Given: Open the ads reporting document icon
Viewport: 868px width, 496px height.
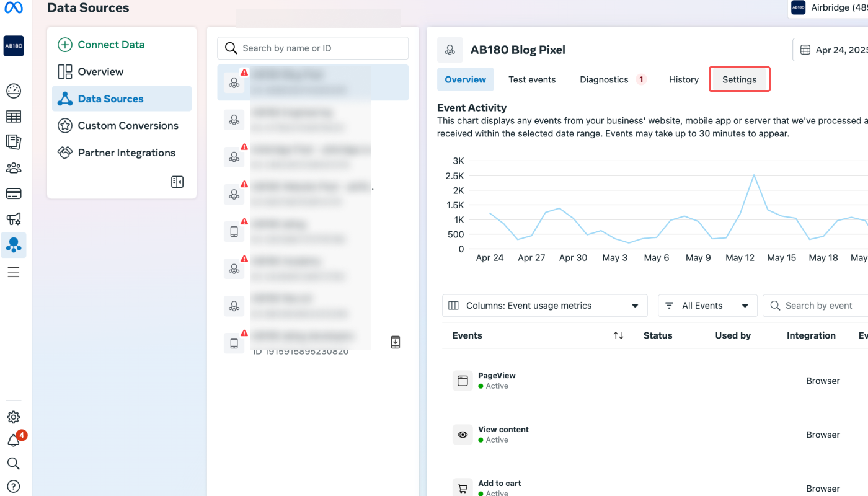Looking at the screenshot, I should tap(14, 142).
